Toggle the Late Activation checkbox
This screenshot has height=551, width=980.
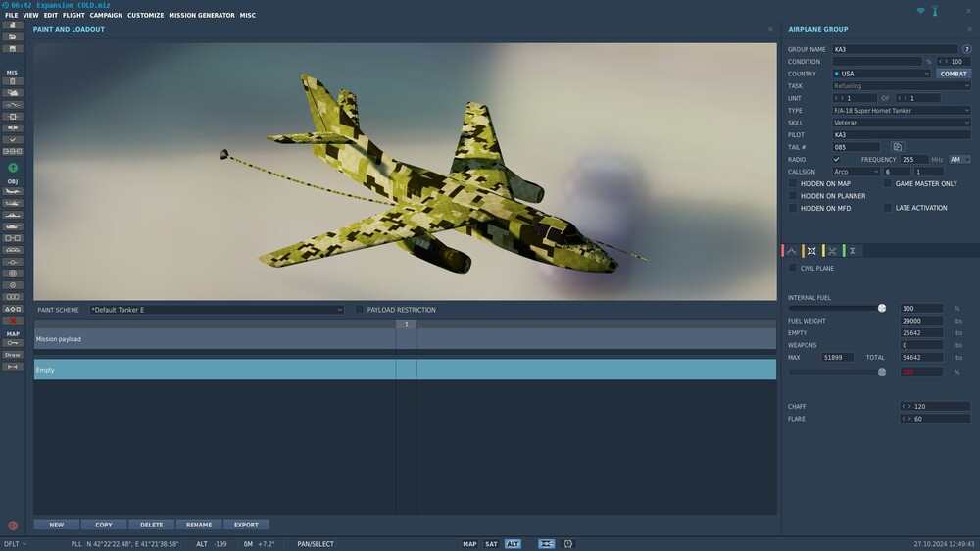tap(888, 208)
